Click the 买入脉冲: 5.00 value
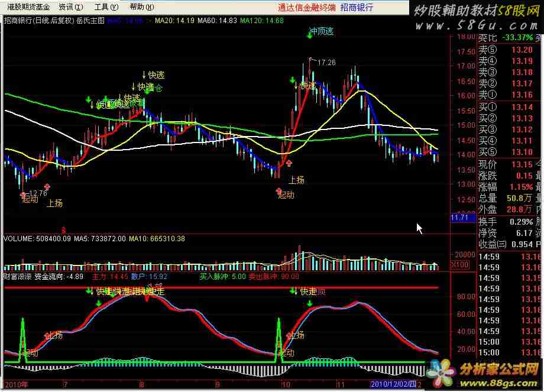The height and width of the screenshot is (392, 544). 223,277
